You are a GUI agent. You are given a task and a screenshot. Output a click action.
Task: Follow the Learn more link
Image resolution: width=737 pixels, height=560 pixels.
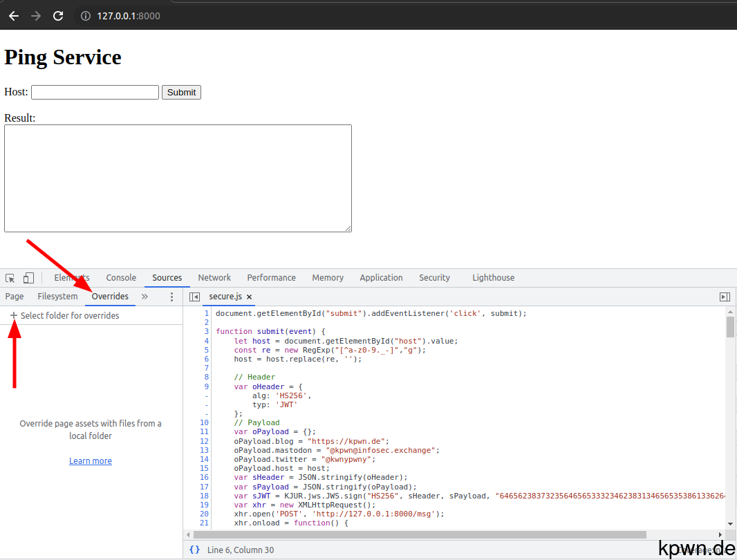(x=90, y=460)
